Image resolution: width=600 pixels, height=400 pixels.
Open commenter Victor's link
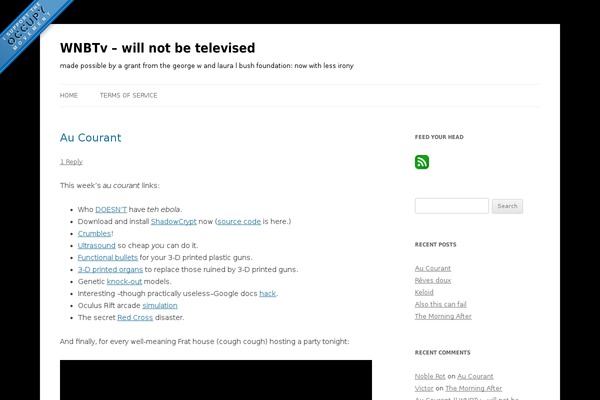pos(424,388)
